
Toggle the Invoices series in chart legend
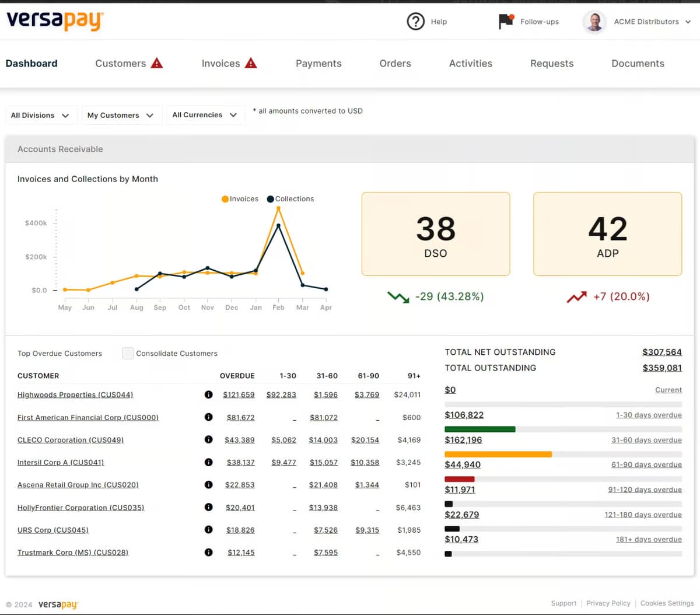pos(240,199)
